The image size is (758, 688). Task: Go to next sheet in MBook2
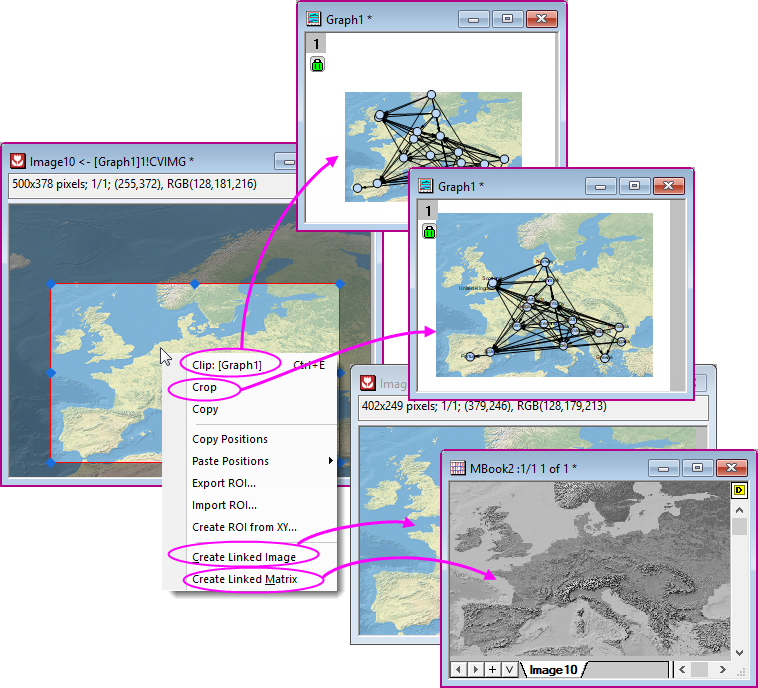[476, 670]
